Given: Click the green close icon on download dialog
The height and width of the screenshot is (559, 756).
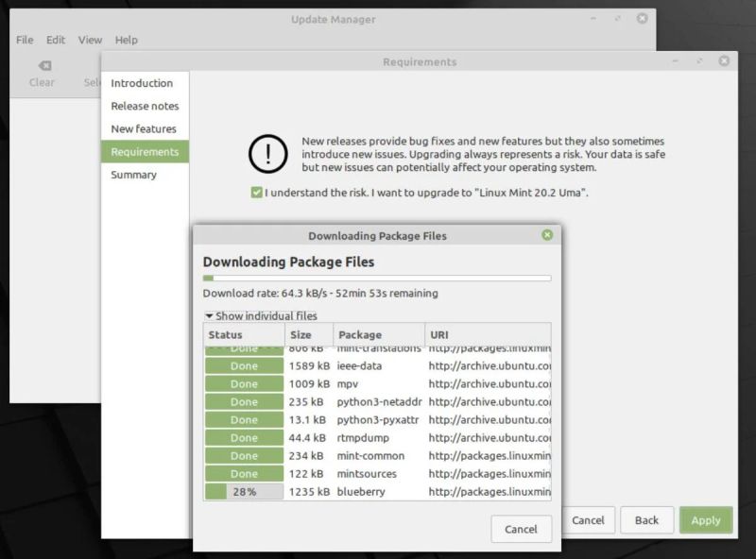Looking at the screenshot, I should 547,236.
